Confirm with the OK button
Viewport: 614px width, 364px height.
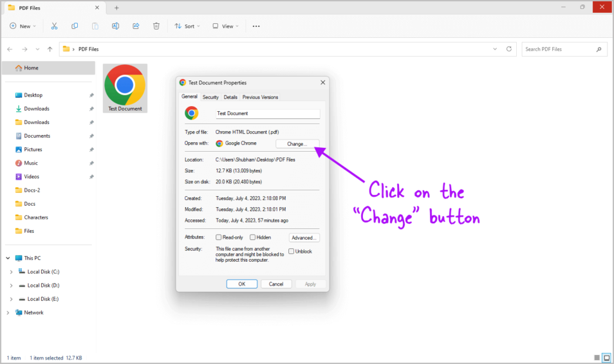(242, 284)
